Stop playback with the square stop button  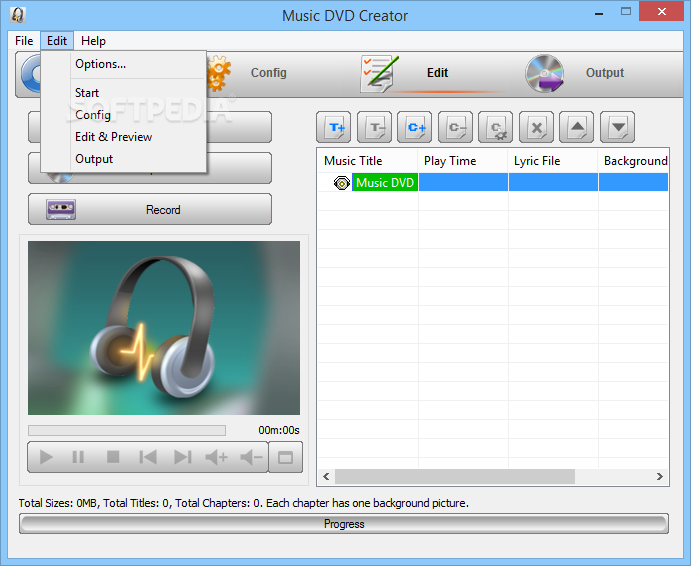pos(113,457)
